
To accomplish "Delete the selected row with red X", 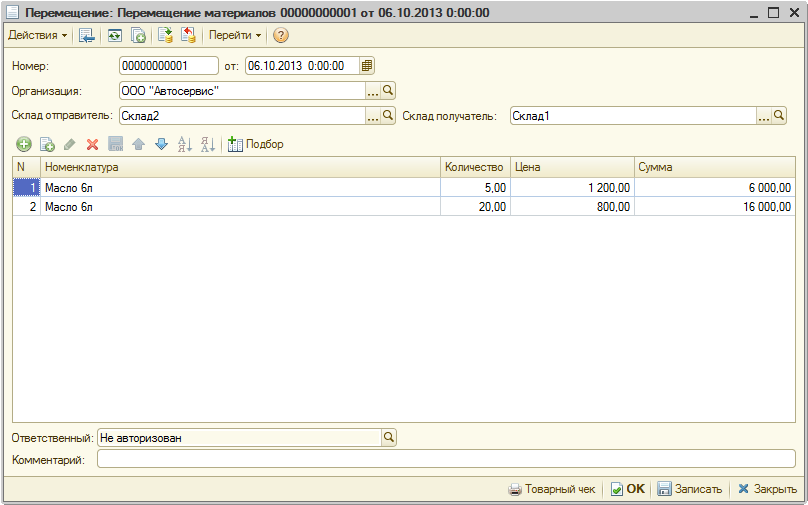I will pos(92,144).
